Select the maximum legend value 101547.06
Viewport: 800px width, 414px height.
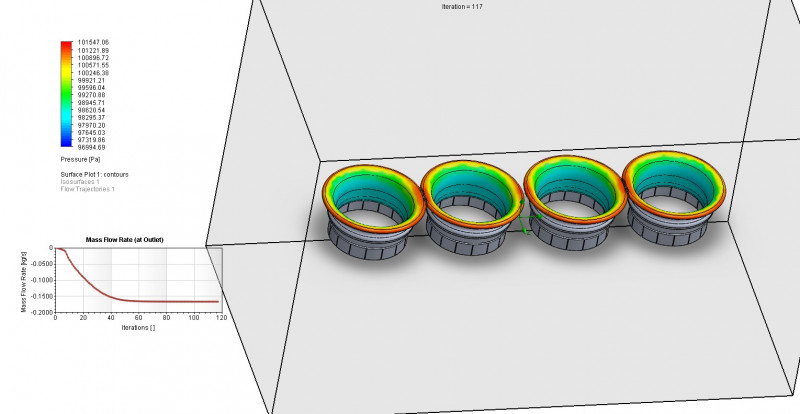pos(93,42)
